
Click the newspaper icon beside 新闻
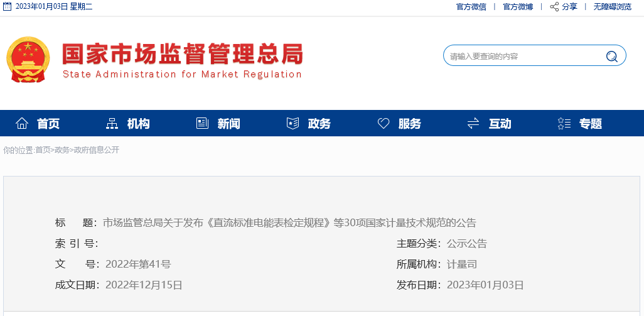tap(202, 123)
